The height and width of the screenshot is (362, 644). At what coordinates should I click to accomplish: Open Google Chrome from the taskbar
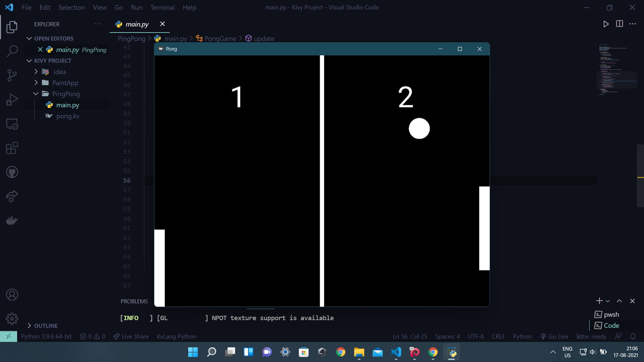[341, 352]
